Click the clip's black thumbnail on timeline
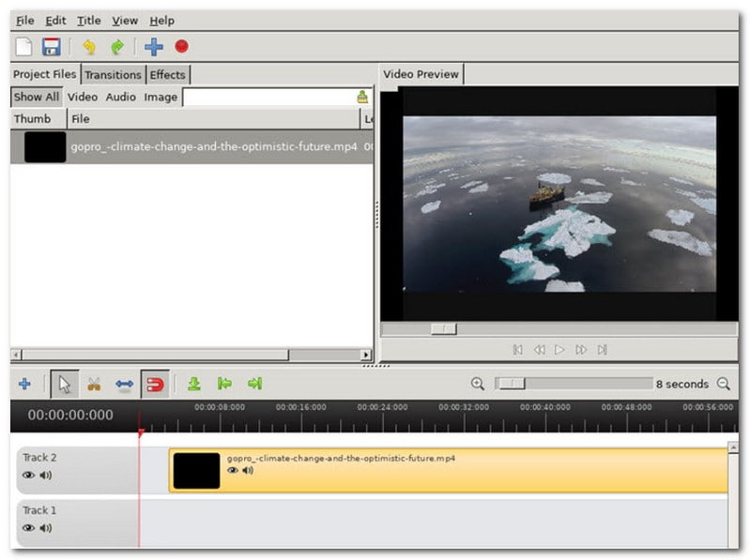Viewport: 750px width, 560px height. (196, 471)
